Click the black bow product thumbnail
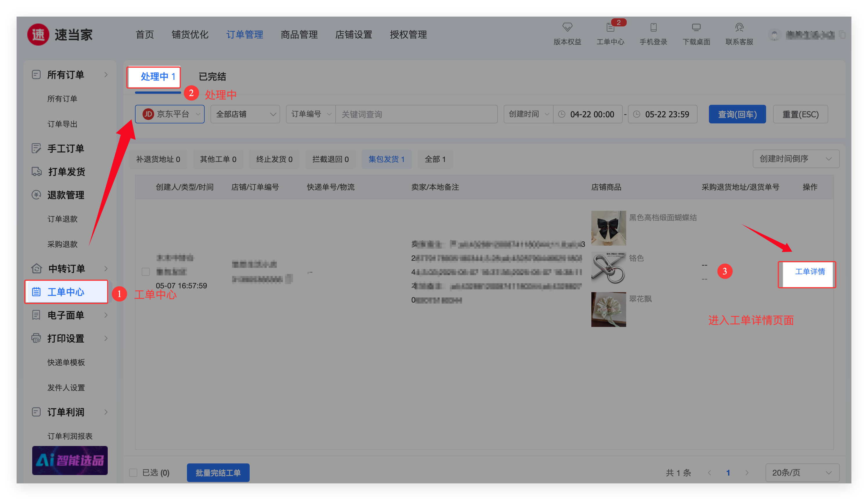Viewport: 868px width, 500px height. click(608, 228)
